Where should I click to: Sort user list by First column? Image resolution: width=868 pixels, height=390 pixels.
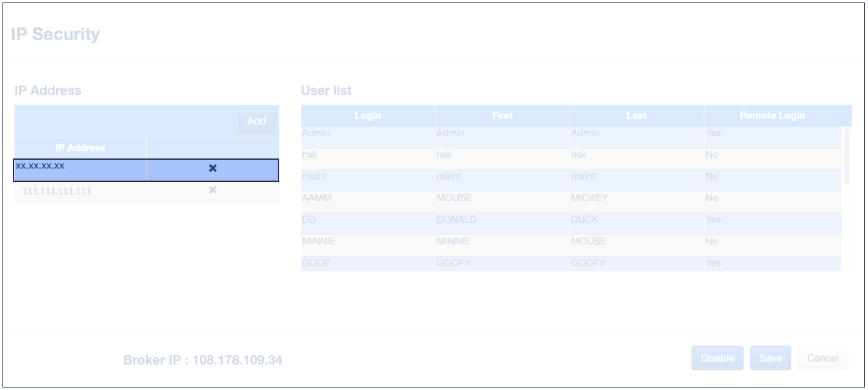(x=502, y=116)
